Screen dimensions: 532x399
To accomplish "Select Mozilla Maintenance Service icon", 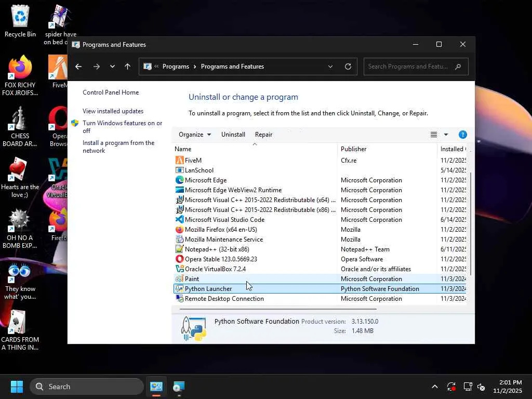I will click(x=179, y=239).
